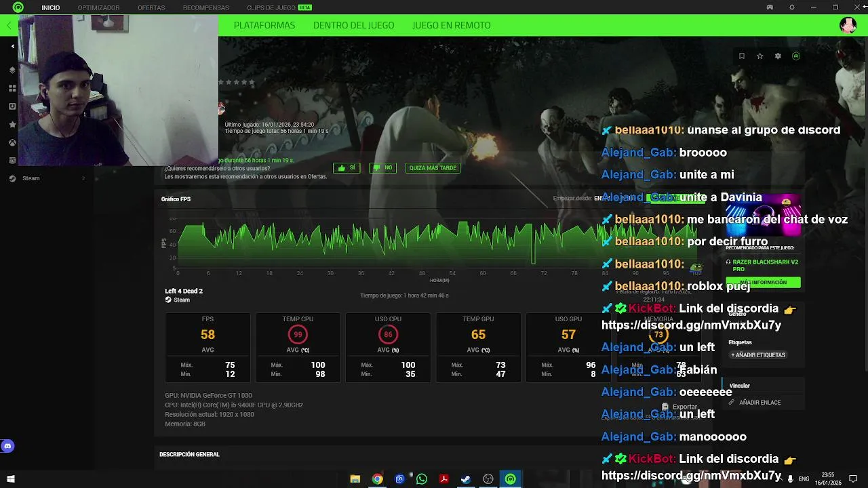Select the USO GPU 57 card

point(568,348)
